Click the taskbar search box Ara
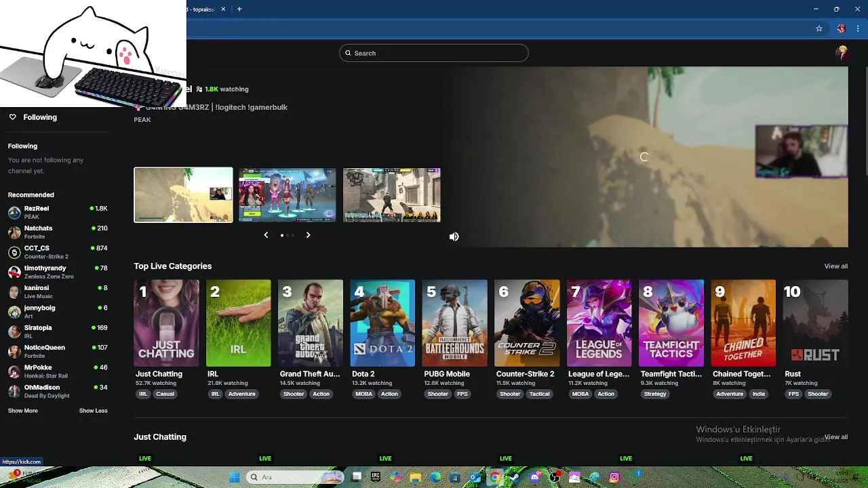Viewport: 868px width, 488px height. 296,477
